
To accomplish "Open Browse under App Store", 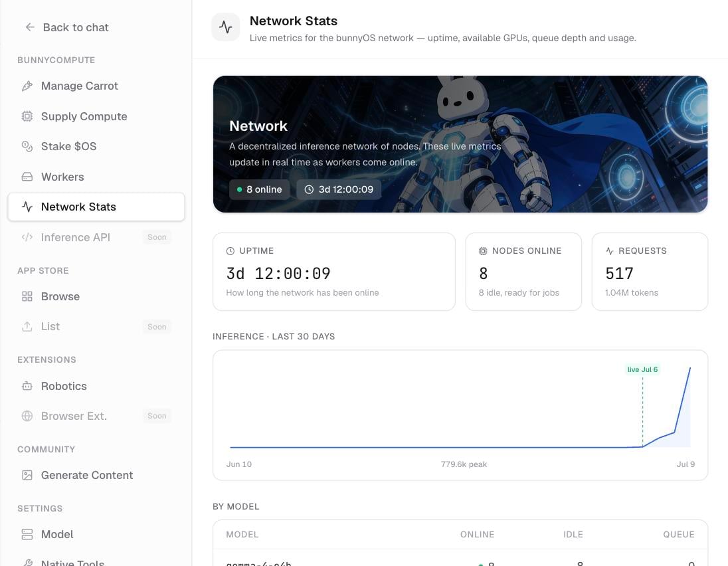I will click(x=96, y=296).
